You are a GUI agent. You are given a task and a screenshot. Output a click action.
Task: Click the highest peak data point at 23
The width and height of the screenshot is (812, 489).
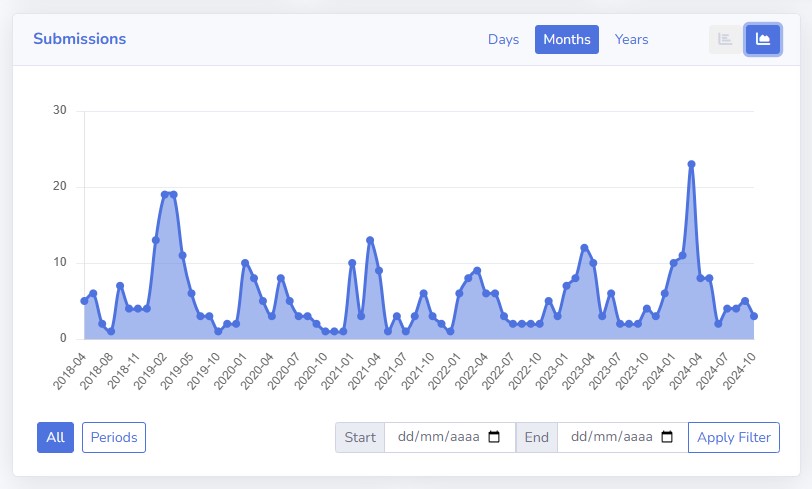(x=691, y=164)
